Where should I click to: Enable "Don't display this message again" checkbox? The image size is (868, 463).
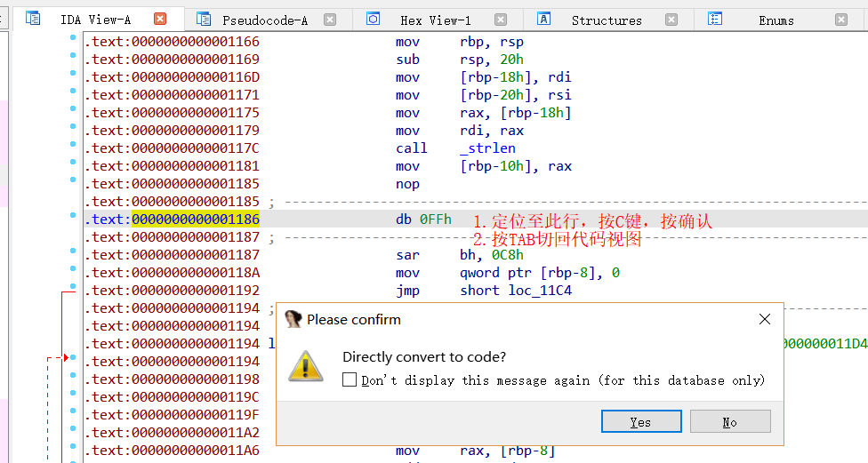(x=350, y=380)
